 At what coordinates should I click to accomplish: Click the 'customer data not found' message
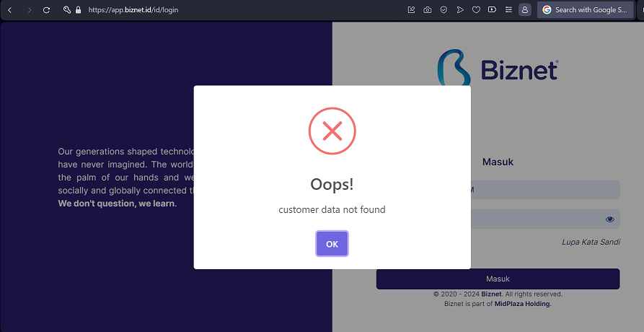coord(332,209)
